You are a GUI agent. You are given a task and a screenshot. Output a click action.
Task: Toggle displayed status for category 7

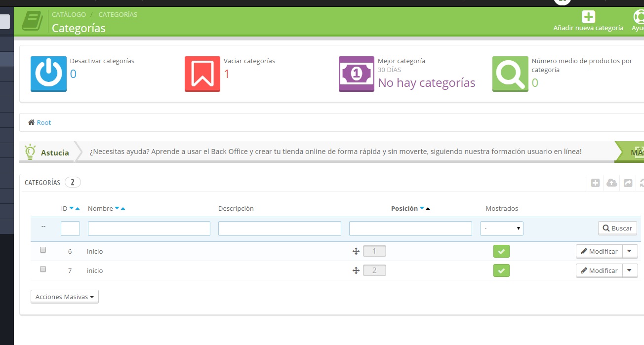click(x=501, y=270)
